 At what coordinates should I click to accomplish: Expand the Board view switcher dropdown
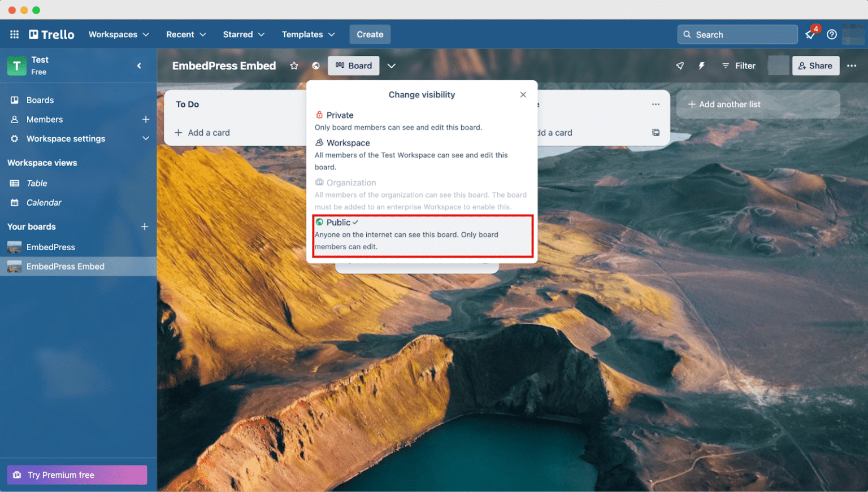coord(391,66)
